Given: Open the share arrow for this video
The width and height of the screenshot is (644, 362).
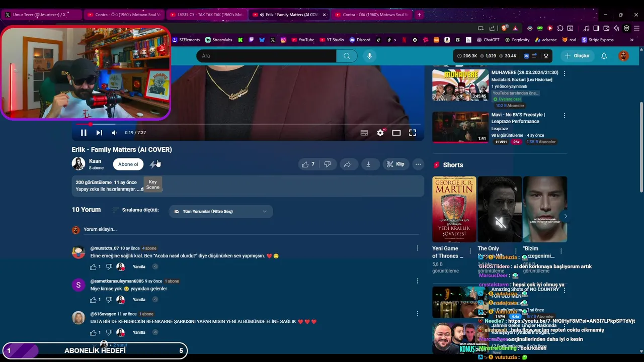Looking at the screenshot, I should pos(347,164).
